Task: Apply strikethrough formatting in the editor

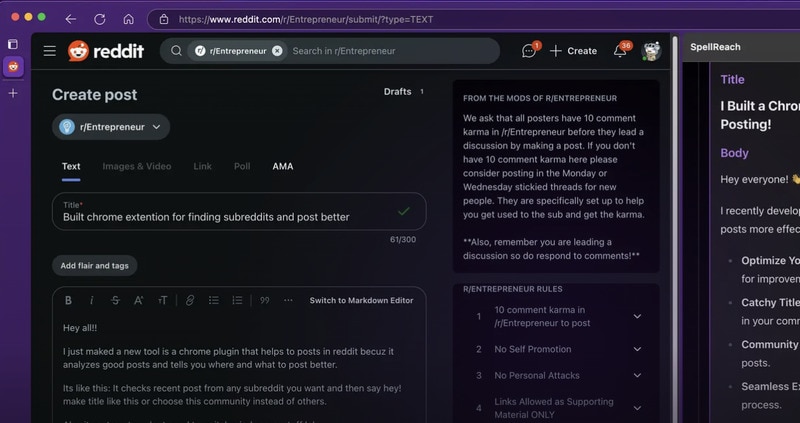Action: (x=115, y=300)
